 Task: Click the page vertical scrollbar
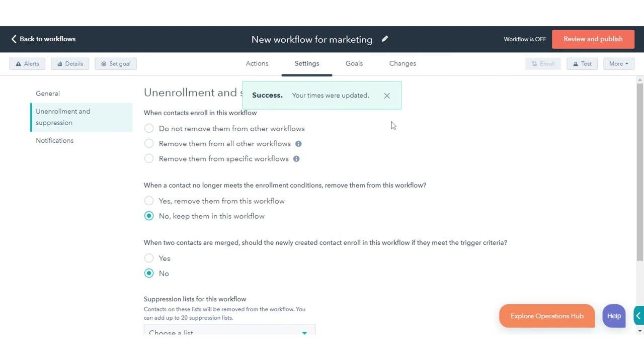click(640, 172)
